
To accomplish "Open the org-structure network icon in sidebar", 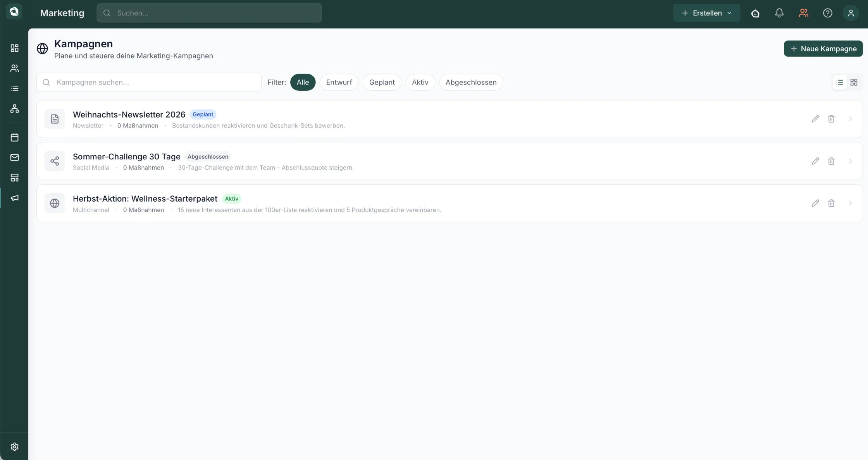I will (14, 109).
